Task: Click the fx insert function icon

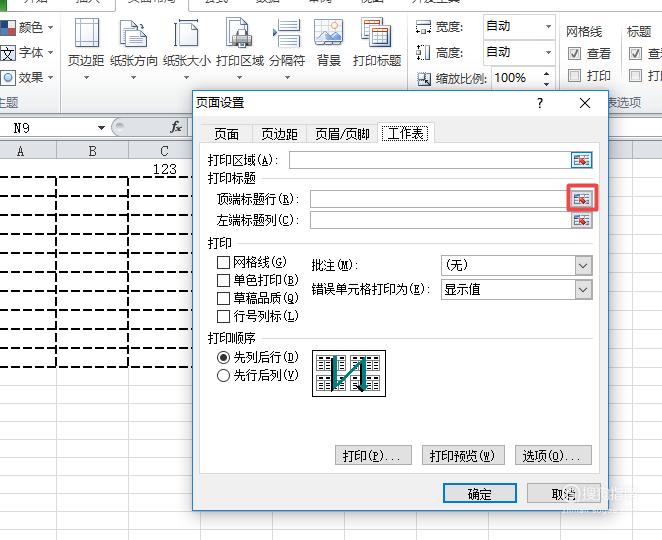Action: 176,127
